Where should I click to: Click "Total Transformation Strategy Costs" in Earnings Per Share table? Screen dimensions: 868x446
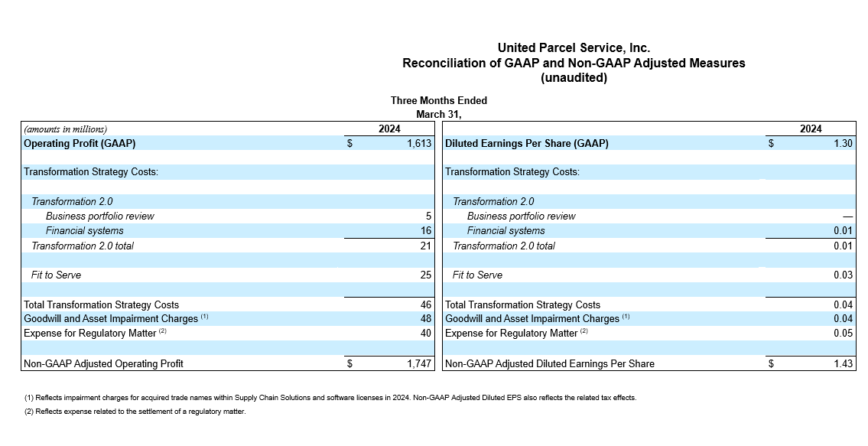click(x=522, y=304)
